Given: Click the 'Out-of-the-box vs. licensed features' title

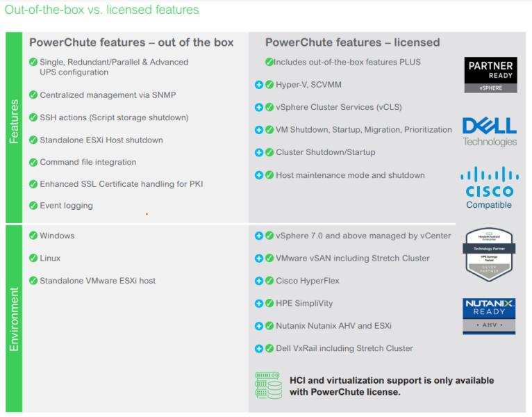Looking at the screenshot, I should pyautogui.click(x=101, y=10).
